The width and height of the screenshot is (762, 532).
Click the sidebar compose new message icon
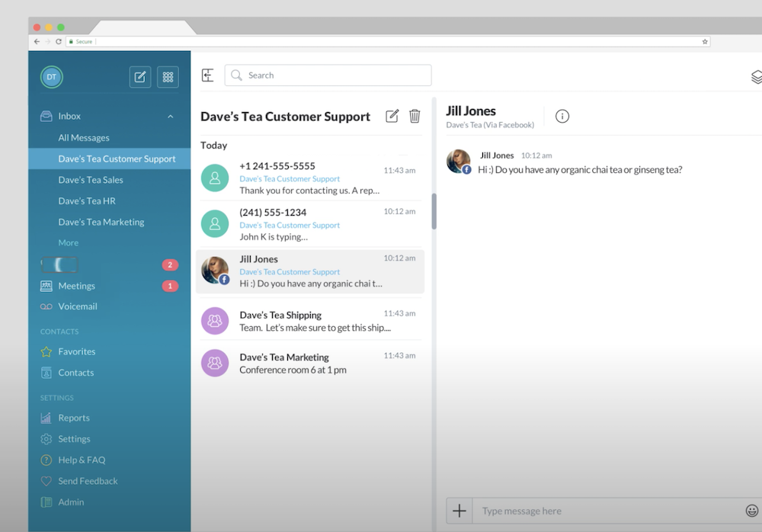point(140,77)
